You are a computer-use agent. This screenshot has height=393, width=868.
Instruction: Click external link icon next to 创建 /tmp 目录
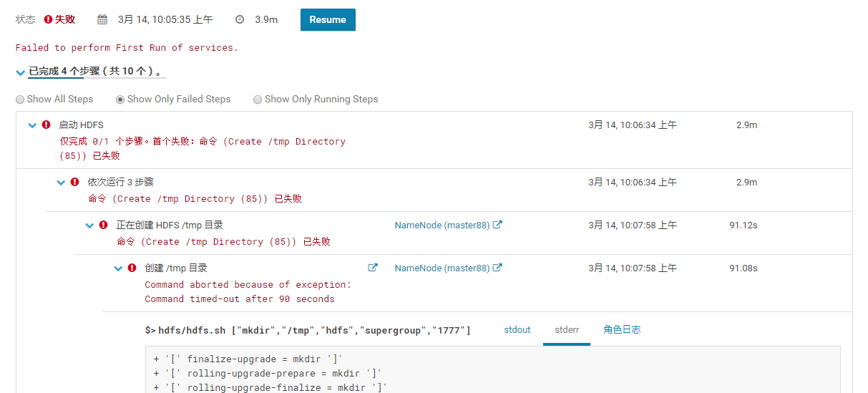click(x=373, y=268)
